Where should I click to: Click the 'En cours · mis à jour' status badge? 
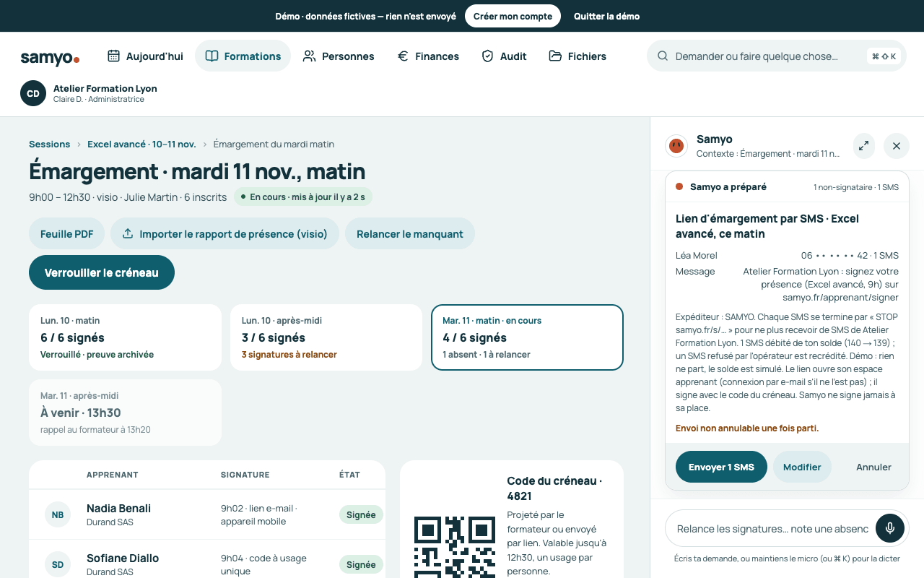(303, 197)
